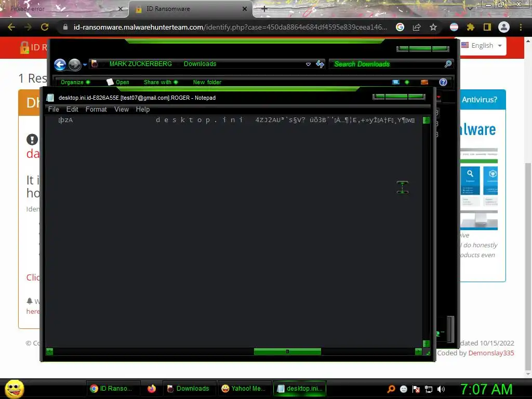Click the Explorer help icon
The width and height of the screenshot is (532, 399).
pyautogui.click(x=443, y=82)
